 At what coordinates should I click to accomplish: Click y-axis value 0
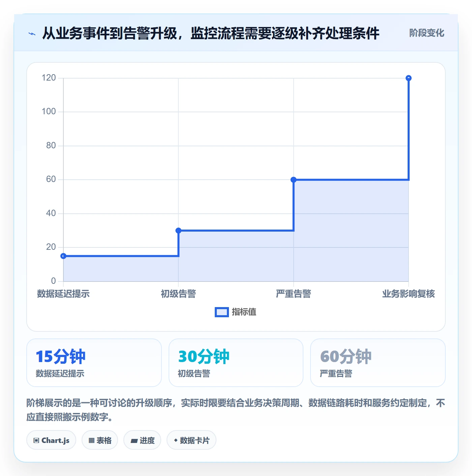pyautogui.click(x=53, y=281)
